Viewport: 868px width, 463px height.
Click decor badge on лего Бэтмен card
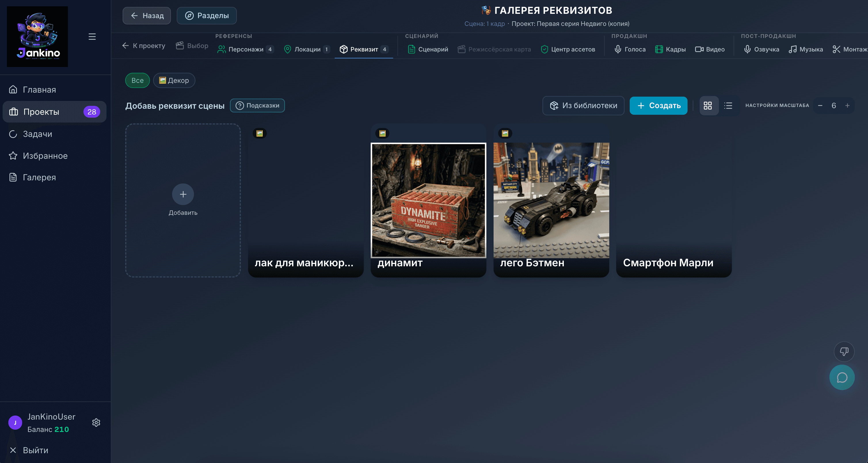pos(505,133)
